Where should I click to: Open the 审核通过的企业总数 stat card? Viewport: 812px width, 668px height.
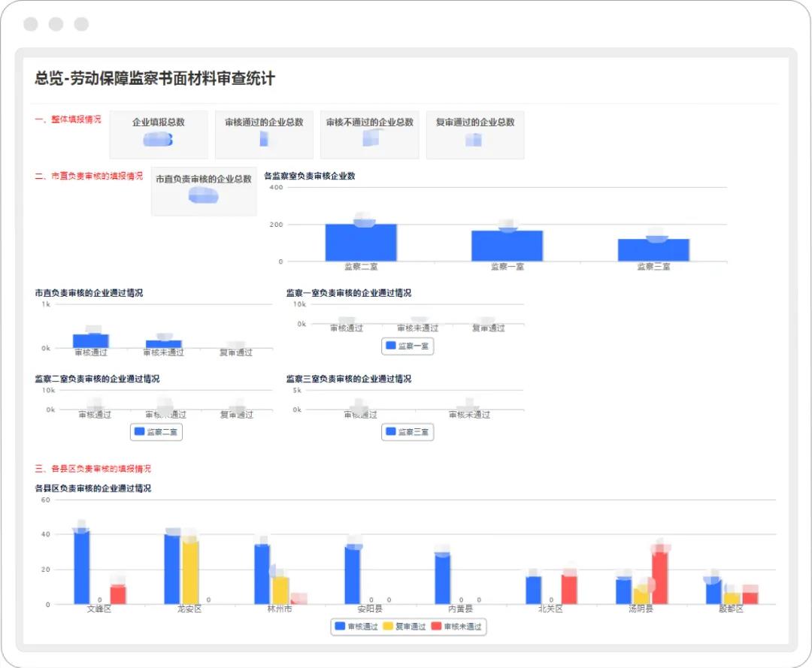click(264, 135)
